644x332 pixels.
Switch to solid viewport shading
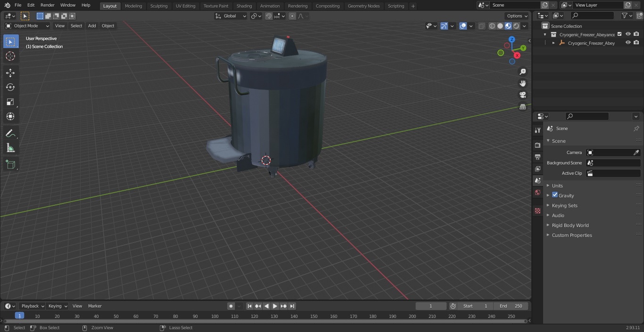pyautogui.click(x=500, y=26)
